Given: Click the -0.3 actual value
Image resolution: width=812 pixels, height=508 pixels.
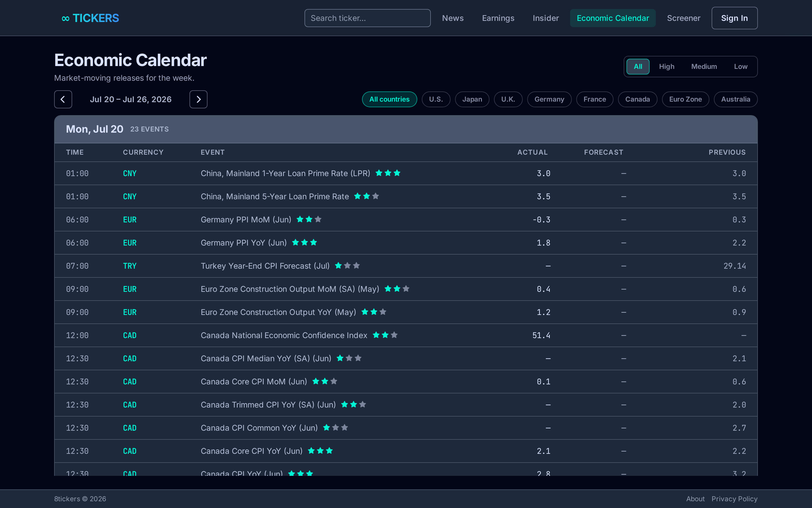Looking at the screenshot, I should (541, 220).
